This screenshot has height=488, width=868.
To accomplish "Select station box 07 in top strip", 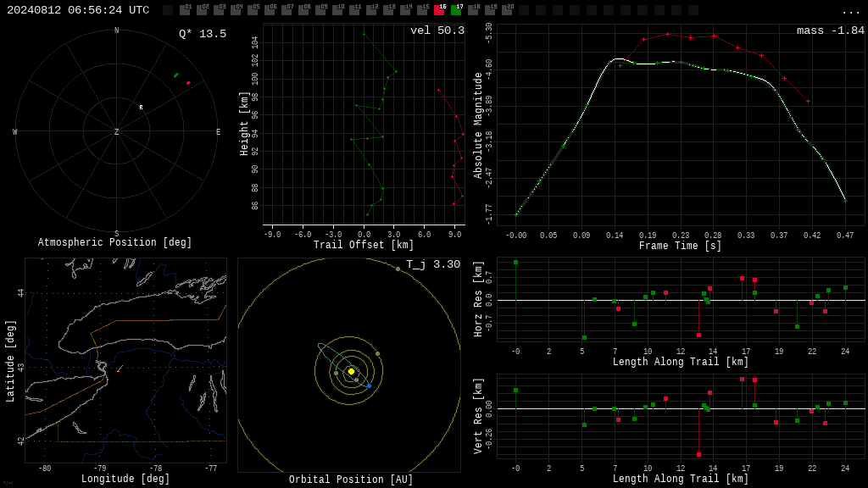I will [x=287, y=9].
